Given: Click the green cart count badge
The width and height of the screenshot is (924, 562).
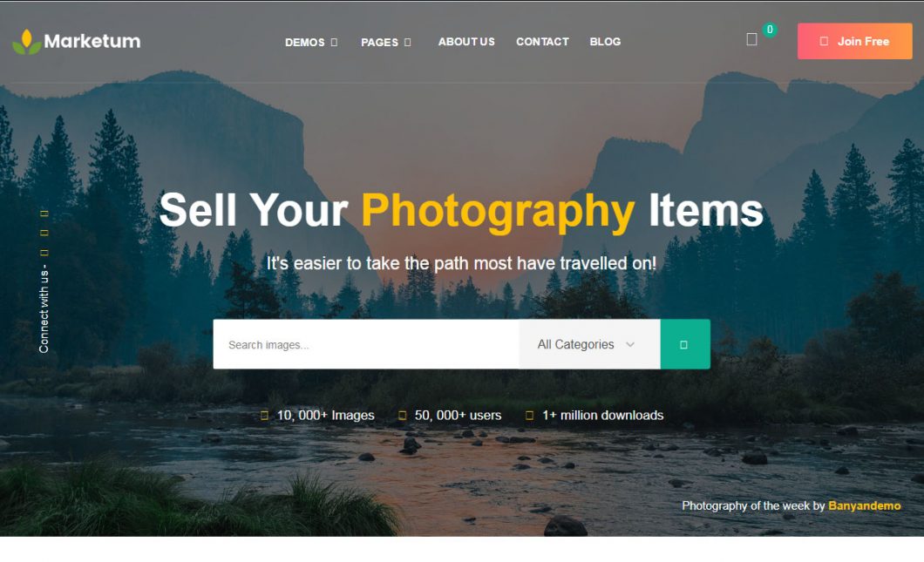Looking at the screenshot, I should coord(770,30).
